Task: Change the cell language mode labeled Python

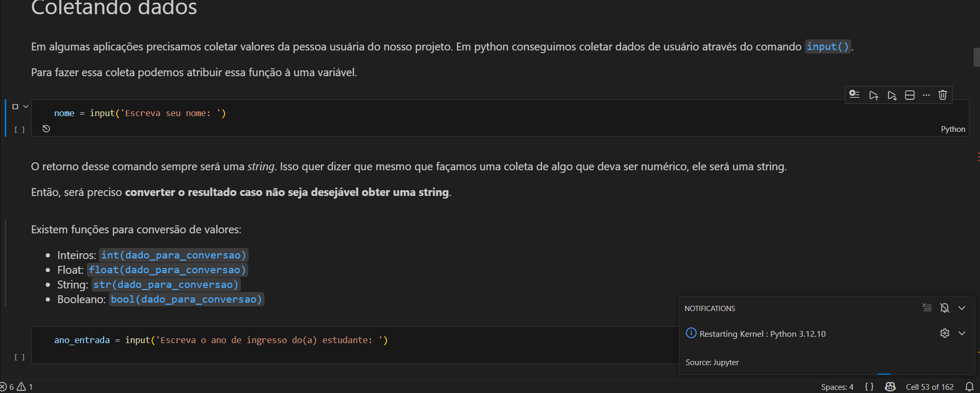Action: click(953, 129)
